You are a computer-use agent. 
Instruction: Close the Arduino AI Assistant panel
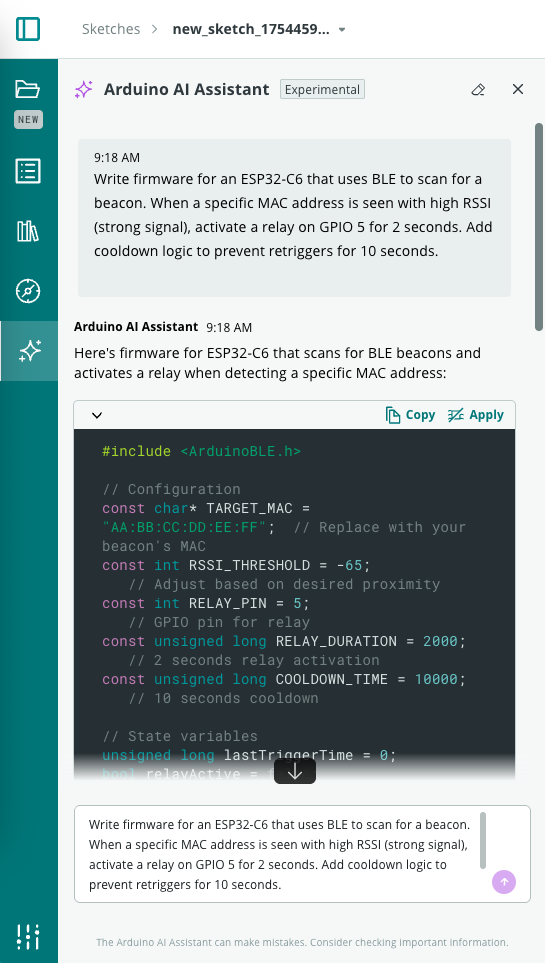click(x=518, y=89)
